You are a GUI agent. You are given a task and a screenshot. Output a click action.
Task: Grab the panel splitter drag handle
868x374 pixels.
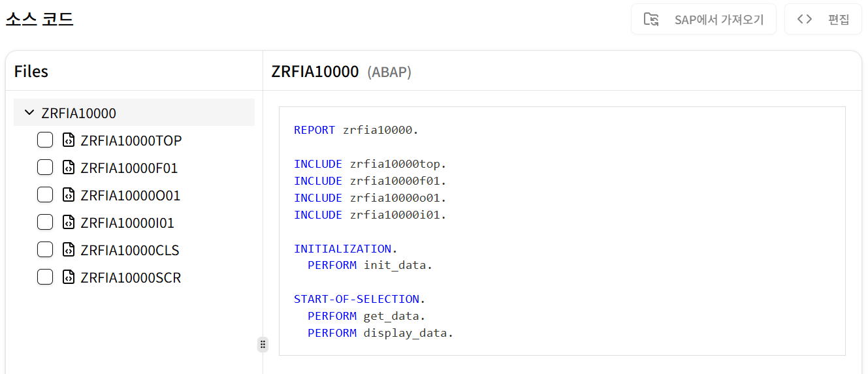click(x=263, y=345)
